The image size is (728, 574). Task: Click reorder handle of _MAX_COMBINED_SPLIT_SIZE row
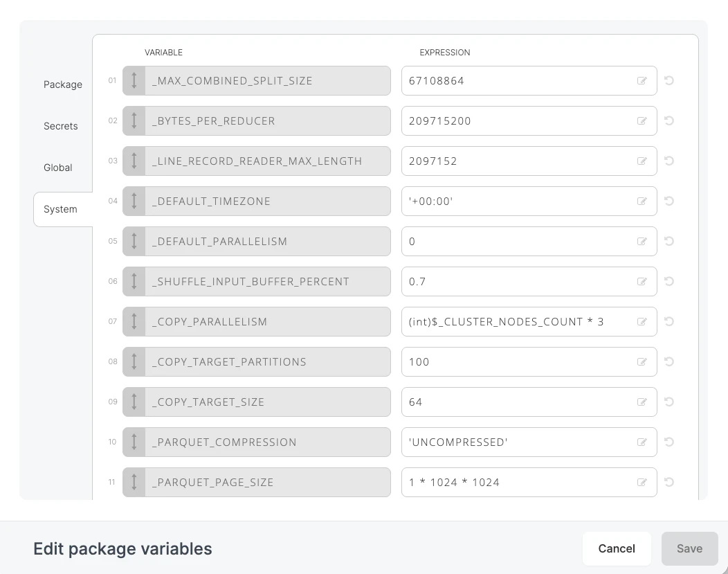[x=134, y=81]
